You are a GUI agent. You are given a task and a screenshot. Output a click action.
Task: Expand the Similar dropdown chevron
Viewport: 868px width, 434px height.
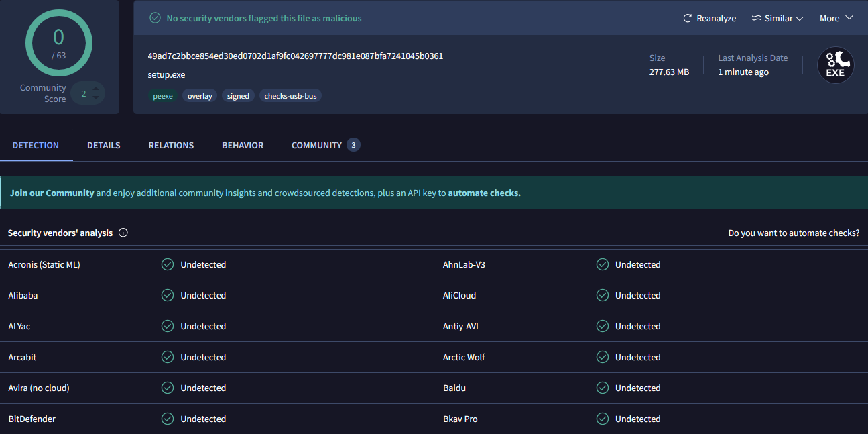point(800,19)
